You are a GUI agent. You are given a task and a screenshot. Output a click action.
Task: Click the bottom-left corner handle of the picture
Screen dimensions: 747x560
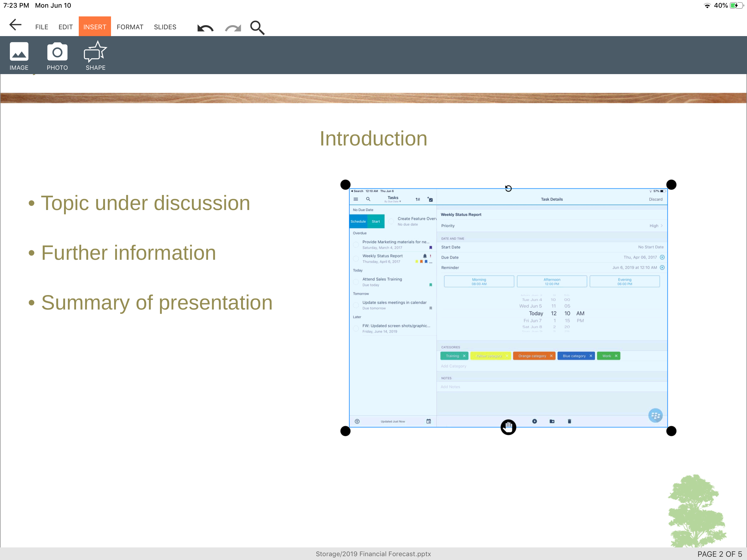345,431
